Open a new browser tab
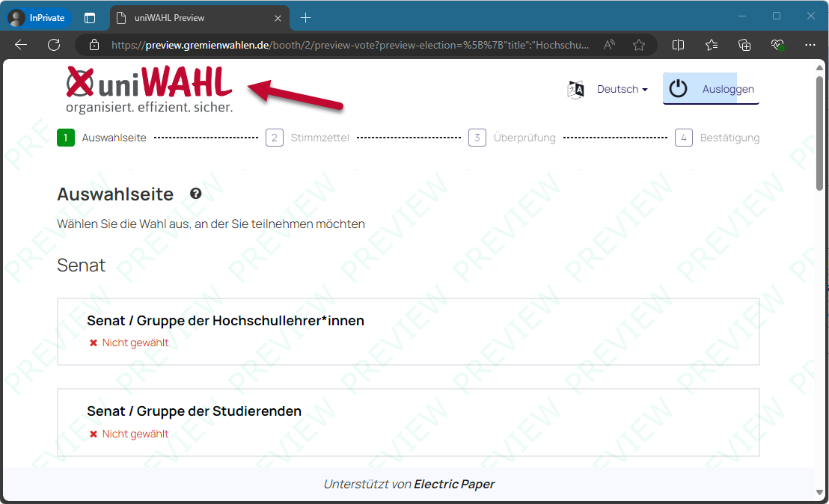 pos(305,18)
